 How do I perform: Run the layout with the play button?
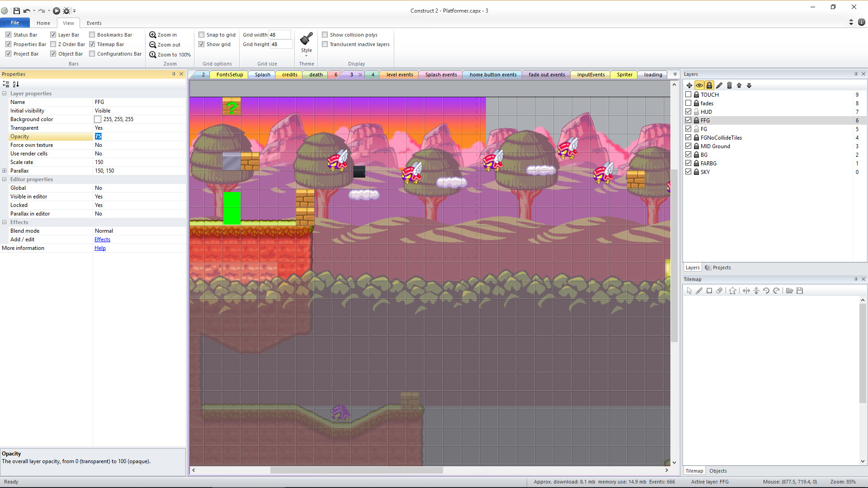click(x=57, y=10)
